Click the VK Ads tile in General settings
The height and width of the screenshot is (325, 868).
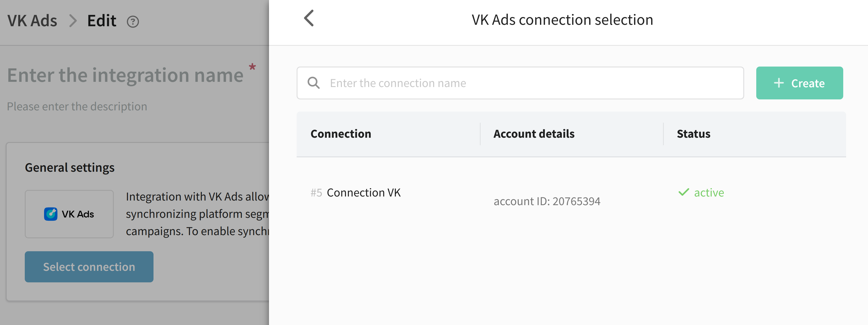pyautogui.click(x=69, y=214)
